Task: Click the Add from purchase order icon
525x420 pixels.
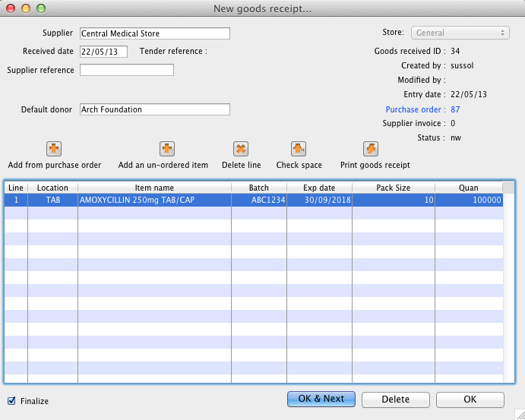Action: pos(54,149)
